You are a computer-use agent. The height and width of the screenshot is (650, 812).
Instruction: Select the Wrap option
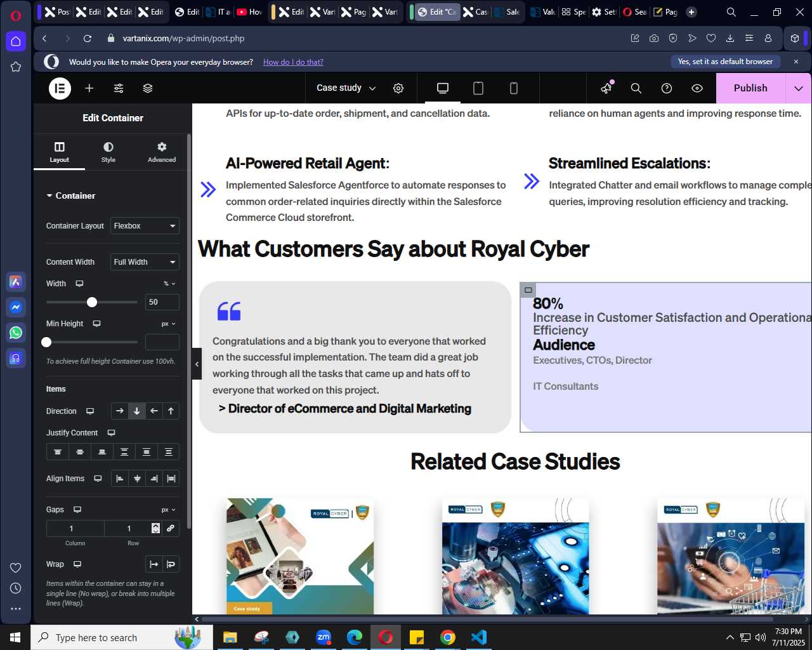[171, 564]
